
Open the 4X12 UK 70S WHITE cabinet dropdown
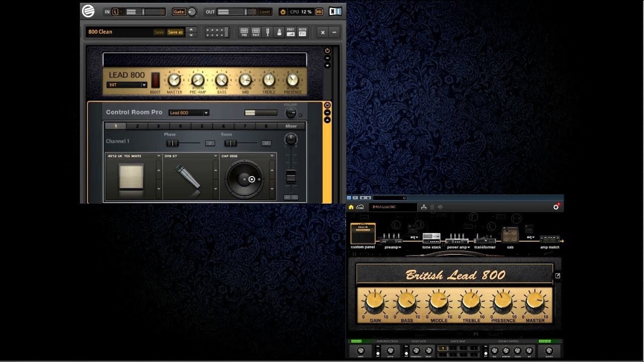pyautogui.click(x=134, y=156)
